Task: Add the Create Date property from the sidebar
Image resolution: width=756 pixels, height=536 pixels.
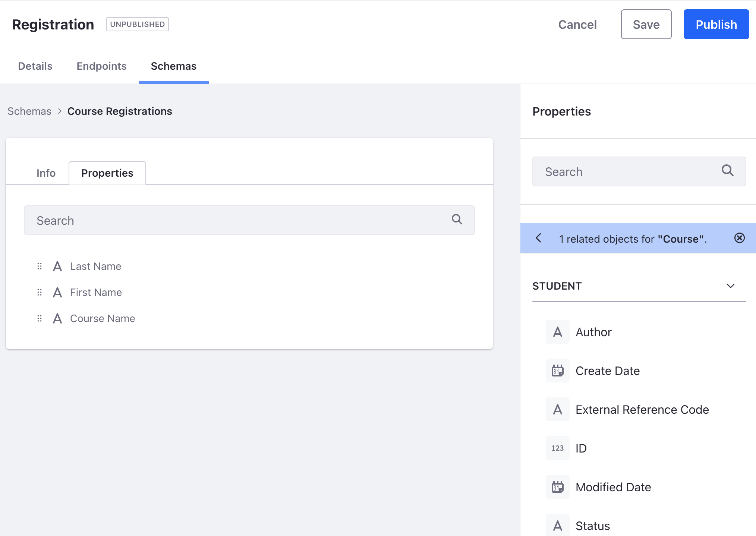Action: [x=608, y=371]
